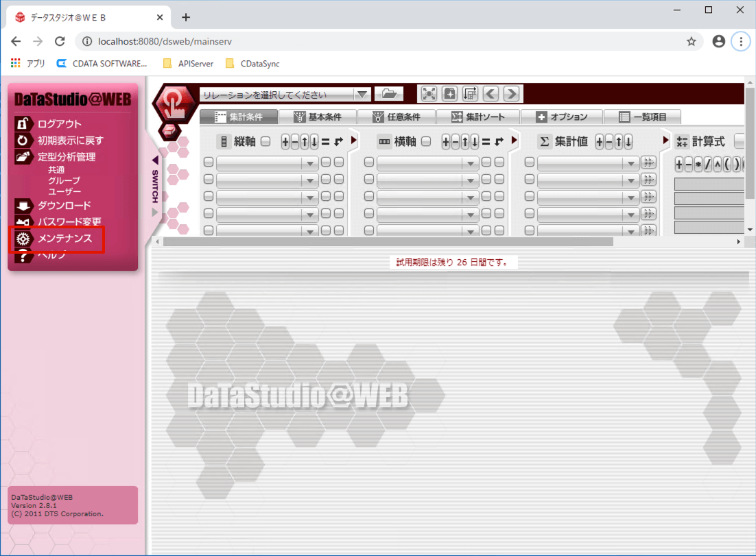Expand the 集計値 panel red triangle
The image size is (756, 556).
coord(666,141)
